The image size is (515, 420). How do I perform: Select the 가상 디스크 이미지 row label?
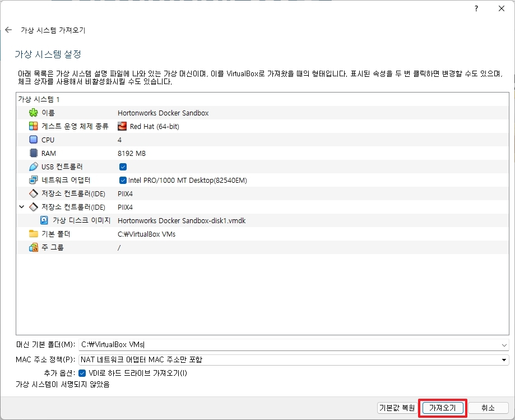81,220
